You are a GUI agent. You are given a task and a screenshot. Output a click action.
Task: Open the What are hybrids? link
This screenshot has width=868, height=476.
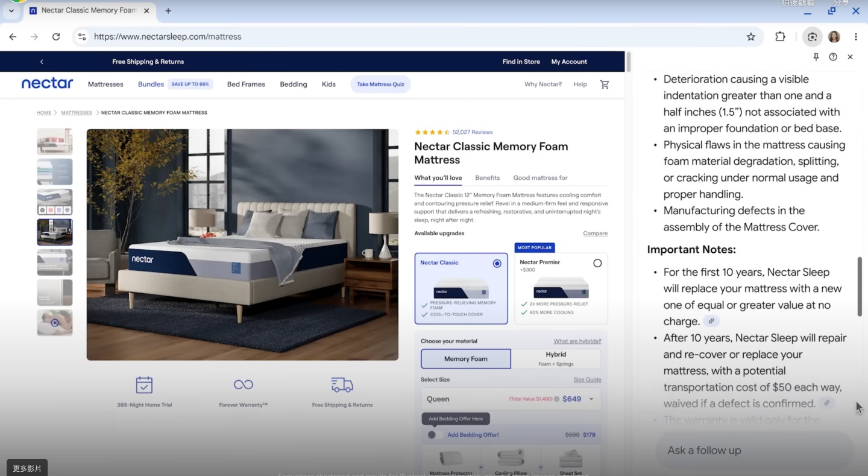click(x=577, y=341)
